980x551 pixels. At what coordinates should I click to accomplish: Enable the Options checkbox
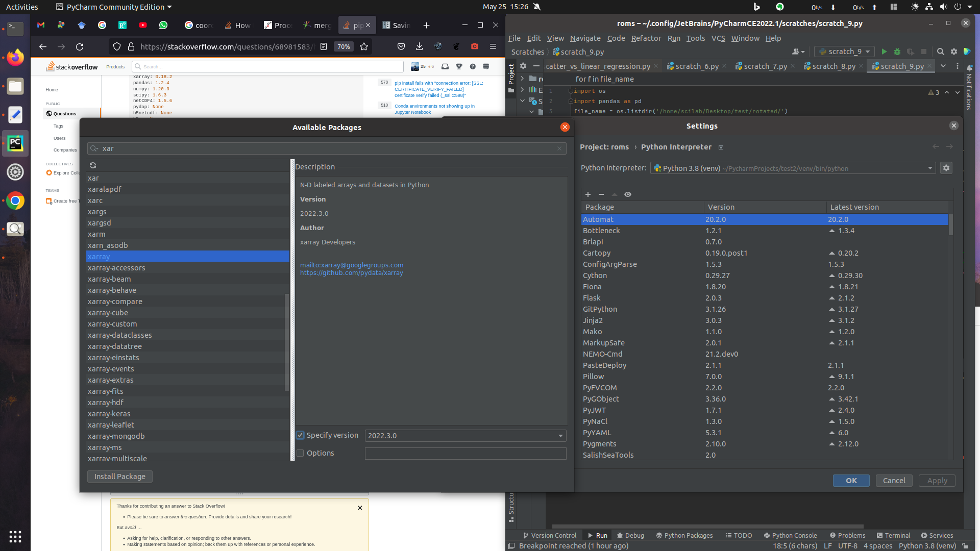point(301,453)
